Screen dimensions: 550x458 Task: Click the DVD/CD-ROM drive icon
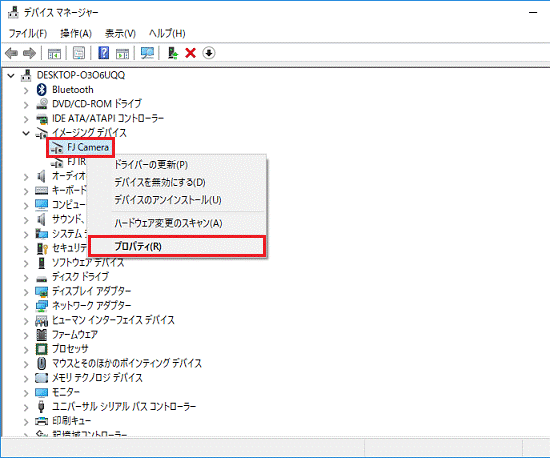click(42, 104)
